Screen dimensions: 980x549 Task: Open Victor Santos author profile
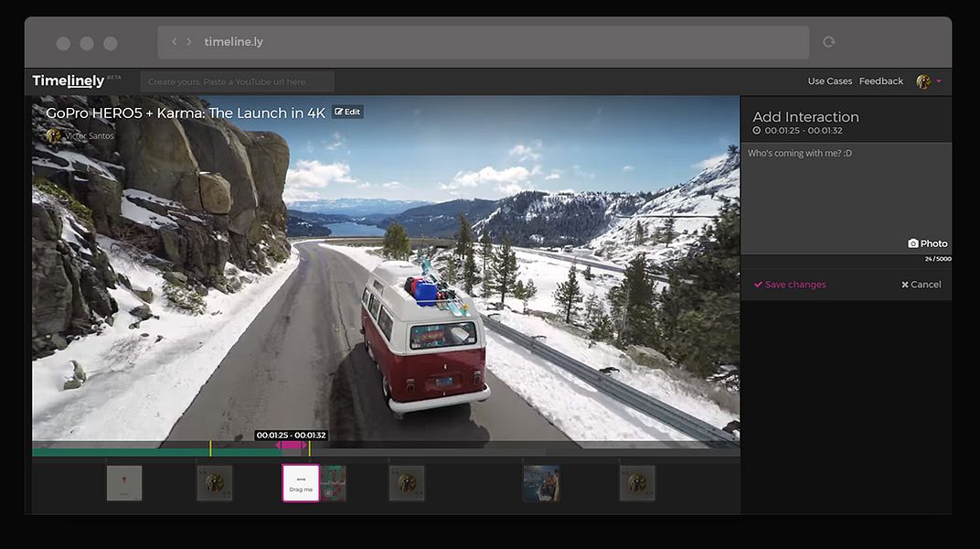click(80, 135)
